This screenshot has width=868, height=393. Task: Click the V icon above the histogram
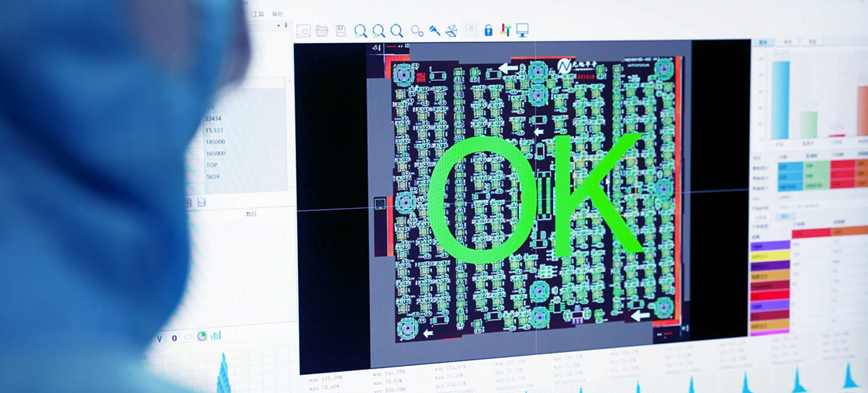(160, 338)
